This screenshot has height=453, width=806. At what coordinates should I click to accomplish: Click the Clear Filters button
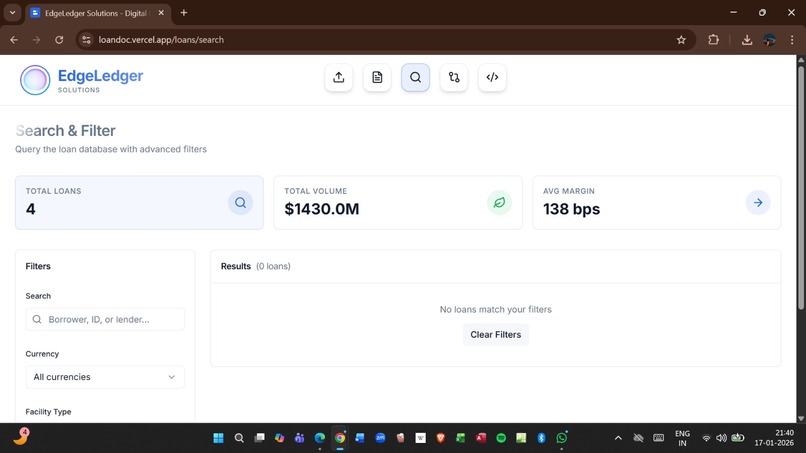click(496, 335)
